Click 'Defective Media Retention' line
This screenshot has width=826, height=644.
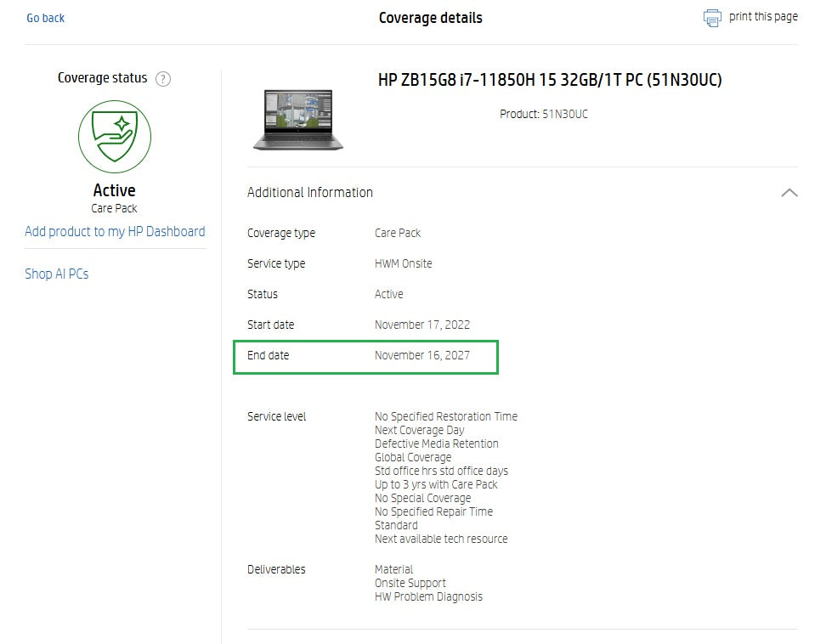[437, 443]
